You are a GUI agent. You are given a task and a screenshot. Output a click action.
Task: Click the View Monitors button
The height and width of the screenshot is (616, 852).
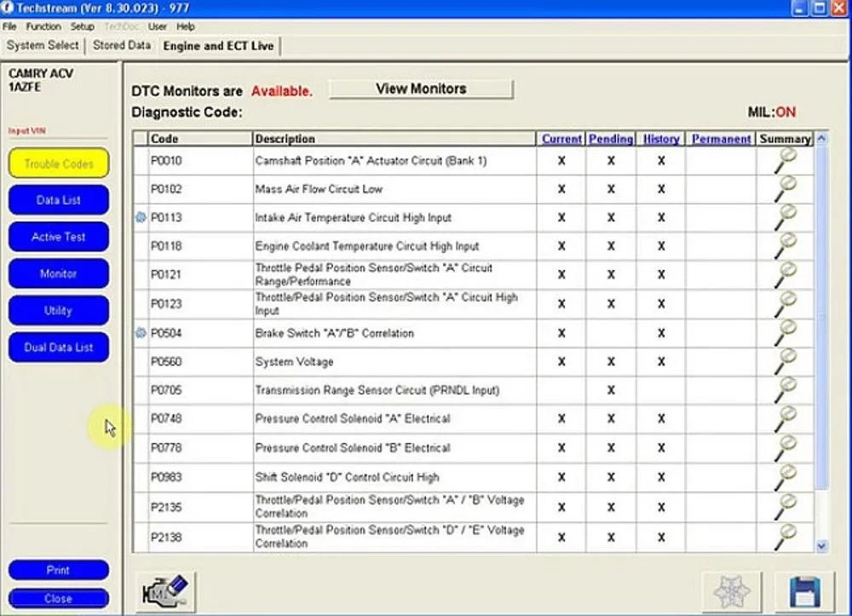click(x=421, y=89)
